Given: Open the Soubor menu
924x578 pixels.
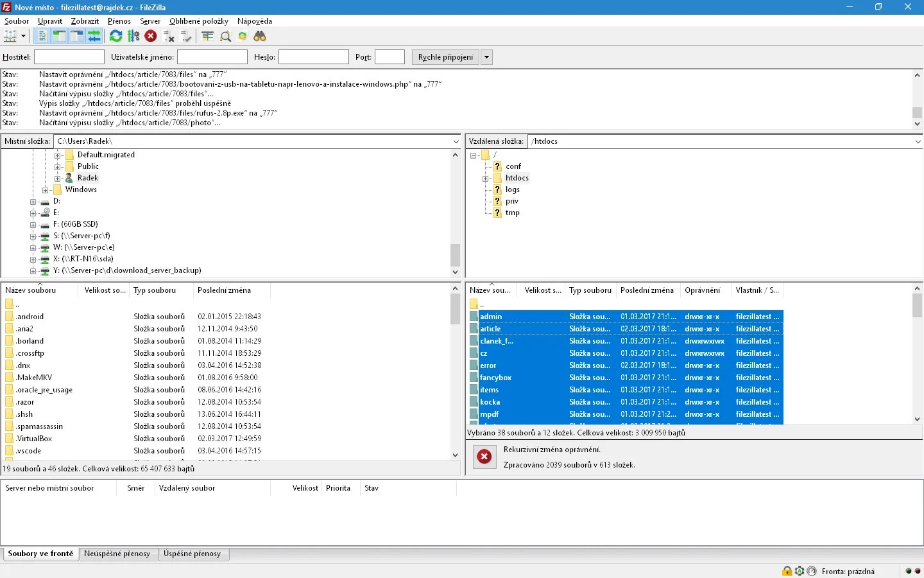Looking at the screenshot, I should tap(17, 21).
